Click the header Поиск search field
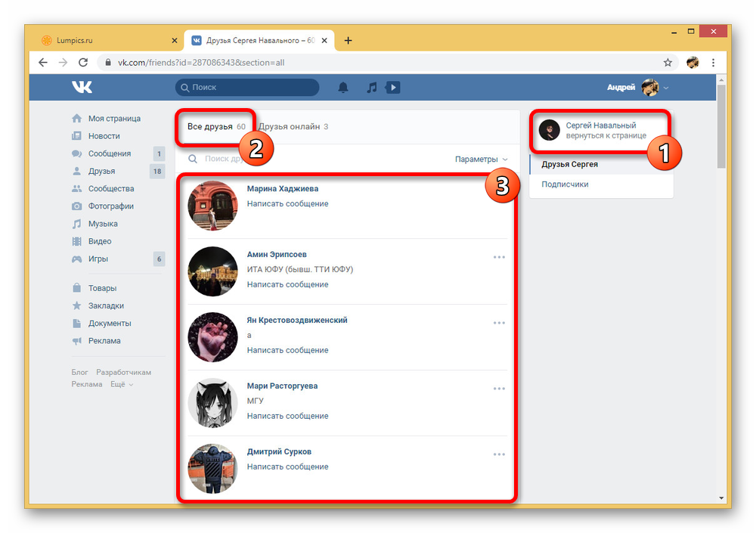The height and width of the screenshot is (533, 756). pyautogui.click(x=247, y=87)
